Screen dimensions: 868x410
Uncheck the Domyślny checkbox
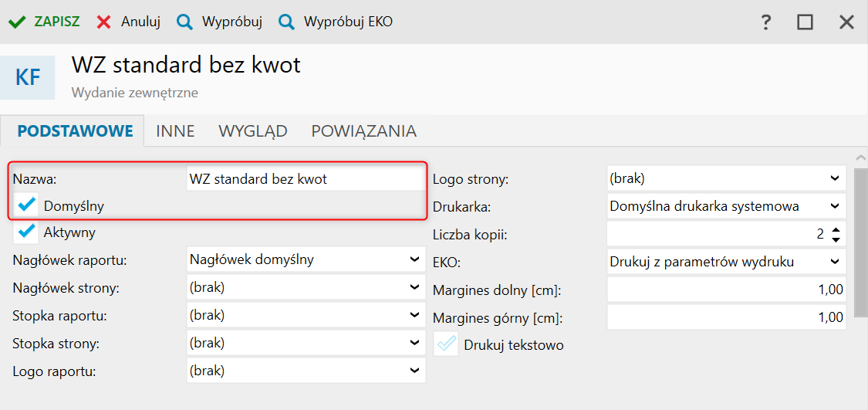(27, 205)
